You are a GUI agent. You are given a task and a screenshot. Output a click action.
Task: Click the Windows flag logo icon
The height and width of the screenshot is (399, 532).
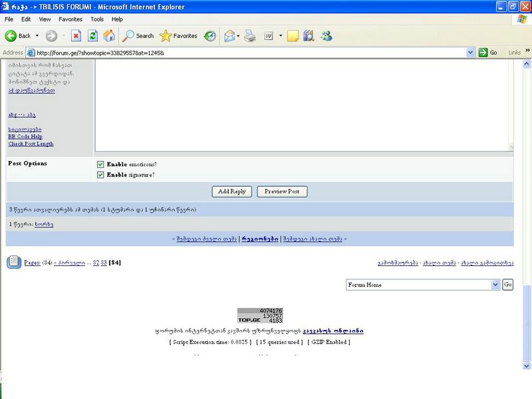(522, 19)
